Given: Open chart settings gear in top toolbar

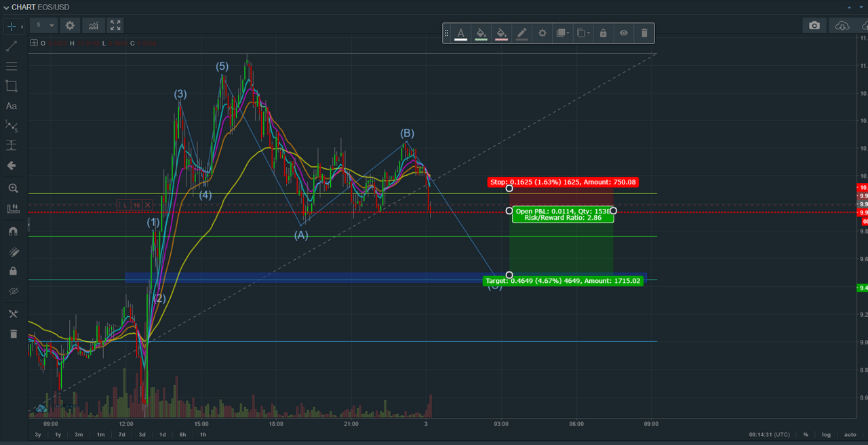Looking at the screenshot, I should (70, 25).
